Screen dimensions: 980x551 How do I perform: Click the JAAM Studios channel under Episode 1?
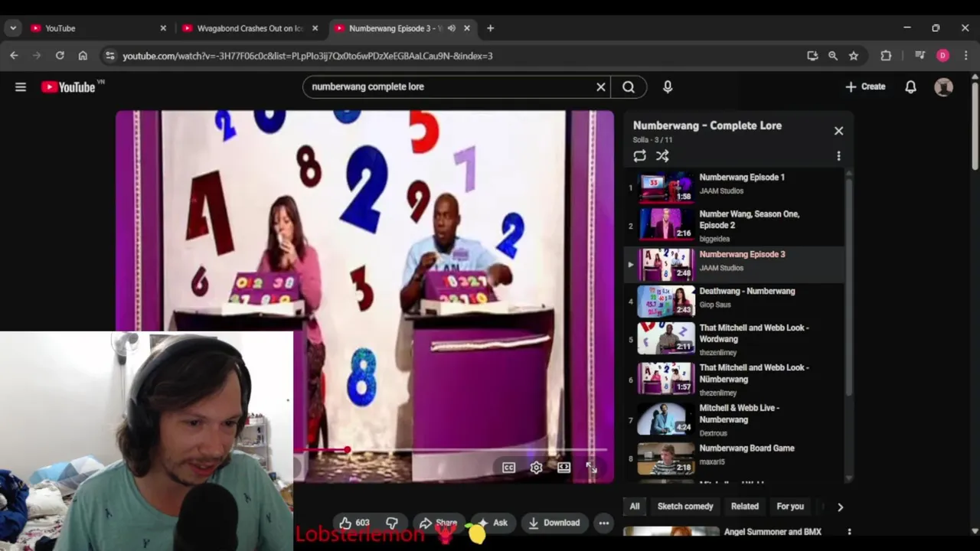click(721, 191)
